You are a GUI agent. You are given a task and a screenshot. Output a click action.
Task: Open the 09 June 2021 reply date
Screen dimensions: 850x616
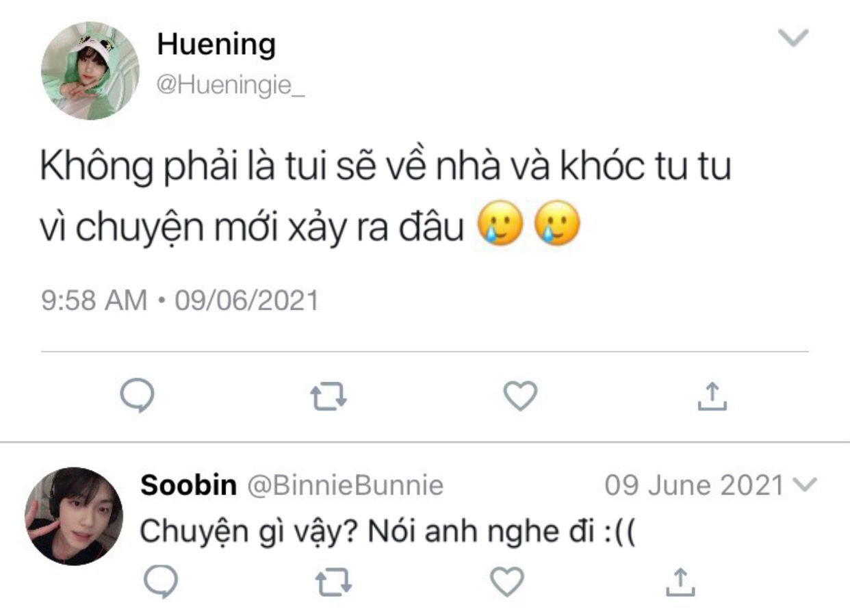(693, 485)
